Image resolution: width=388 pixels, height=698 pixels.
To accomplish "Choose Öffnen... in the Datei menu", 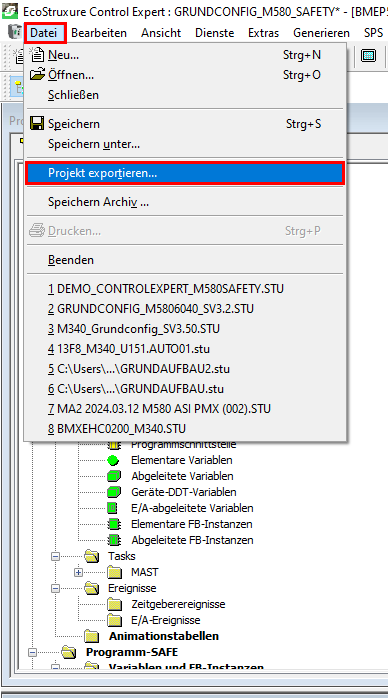I will pos(185,75).
